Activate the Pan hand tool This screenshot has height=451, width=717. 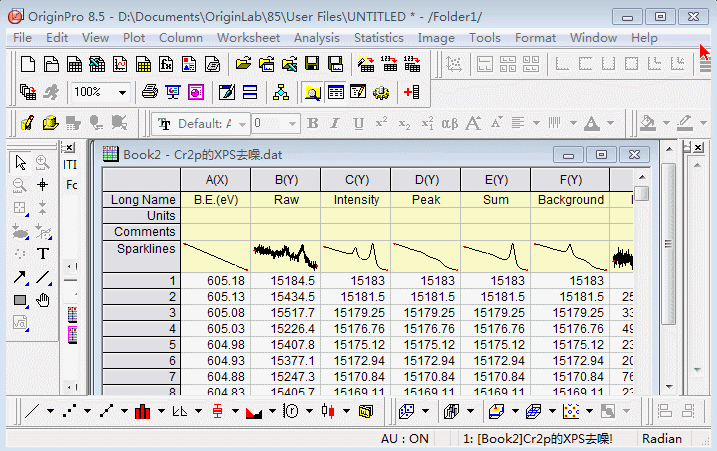click(43, 300)
